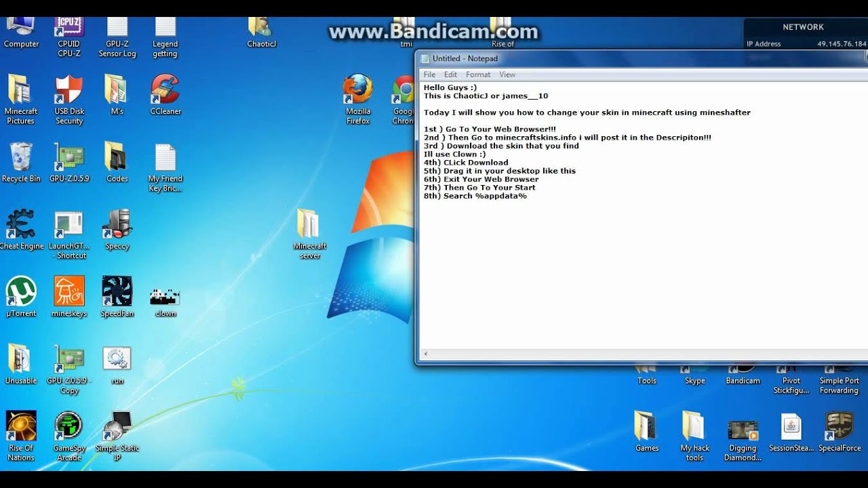Launch Mozilla Firefox
This screenshot has width=868, height=488.
[x=358, y=100]
